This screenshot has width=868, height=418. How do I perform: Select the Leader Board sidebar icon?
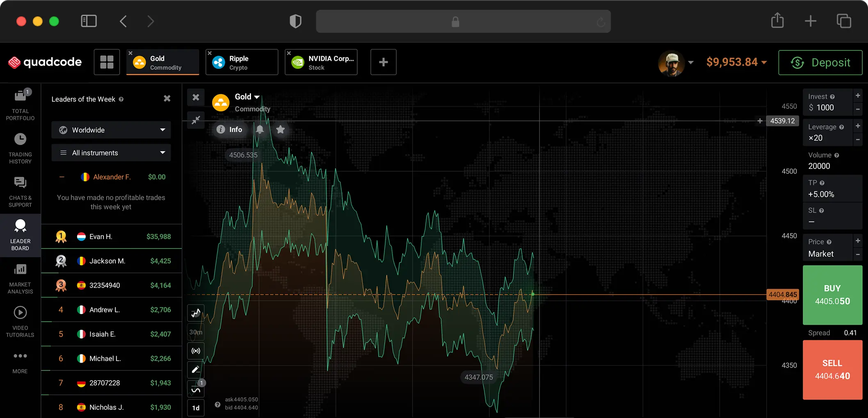(x=20, y=235)
